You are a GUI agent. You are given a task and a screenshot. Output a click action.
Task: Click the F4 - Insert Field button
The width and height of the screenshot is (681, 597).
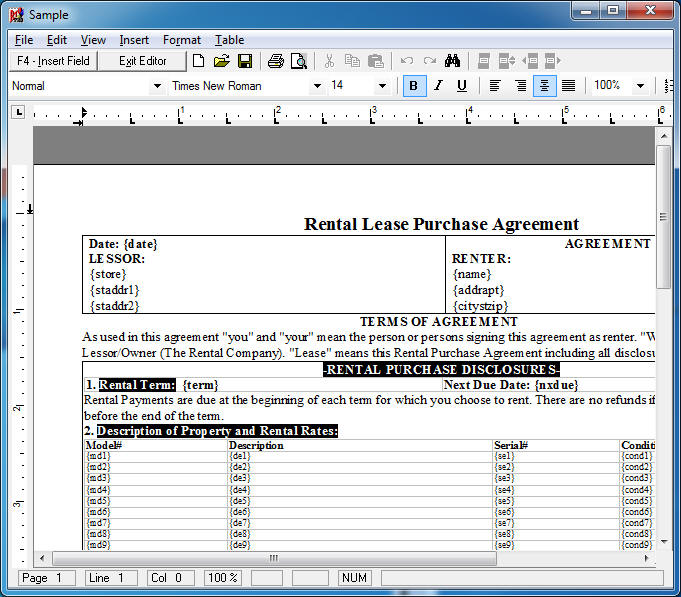(53, 61)
